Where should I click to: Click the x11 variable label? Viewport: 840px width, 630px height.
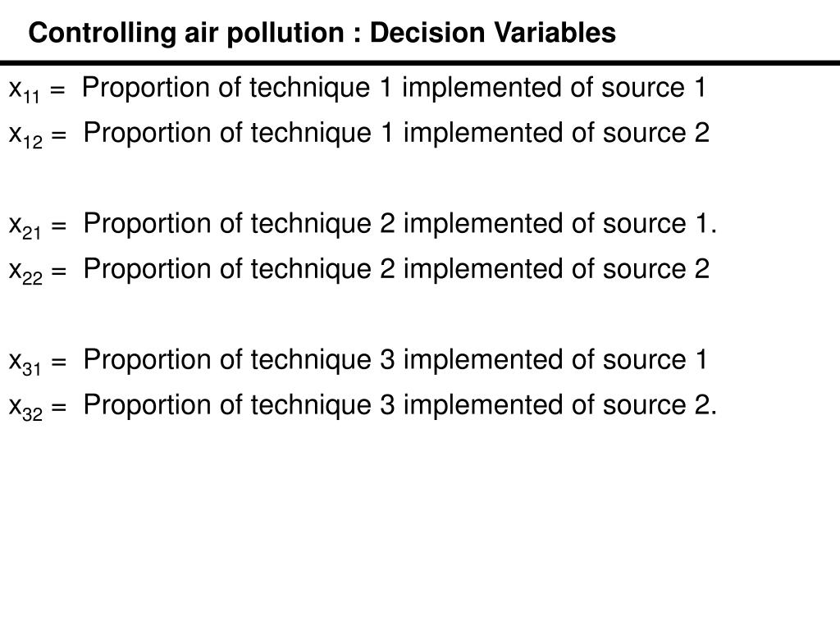pos(24,90)
